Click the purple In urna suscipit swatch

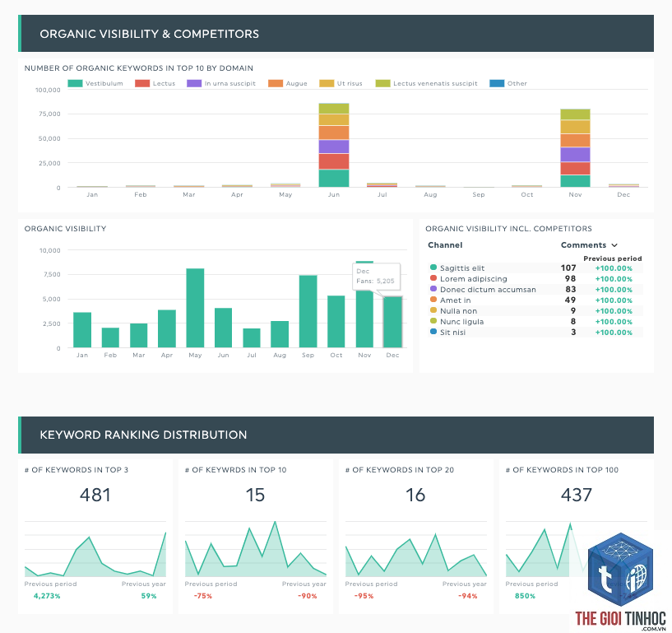194,83
